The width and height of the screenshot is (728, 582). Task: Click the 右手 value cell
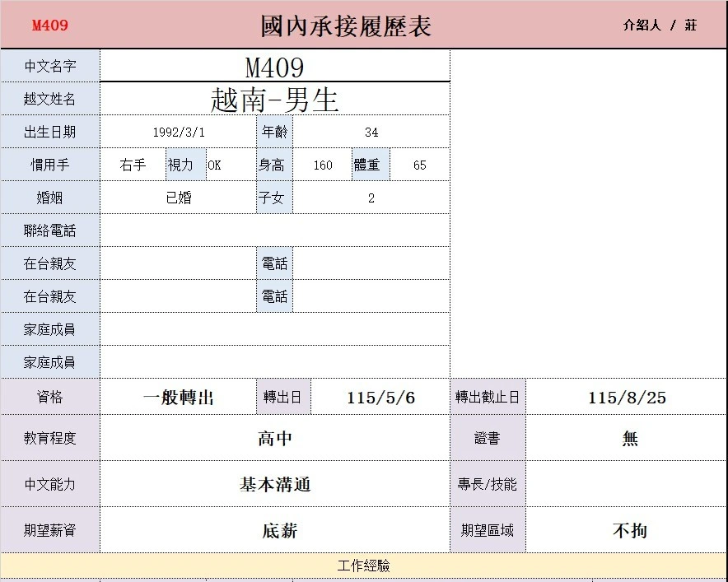pyautogui.click(x=133, y=165)
